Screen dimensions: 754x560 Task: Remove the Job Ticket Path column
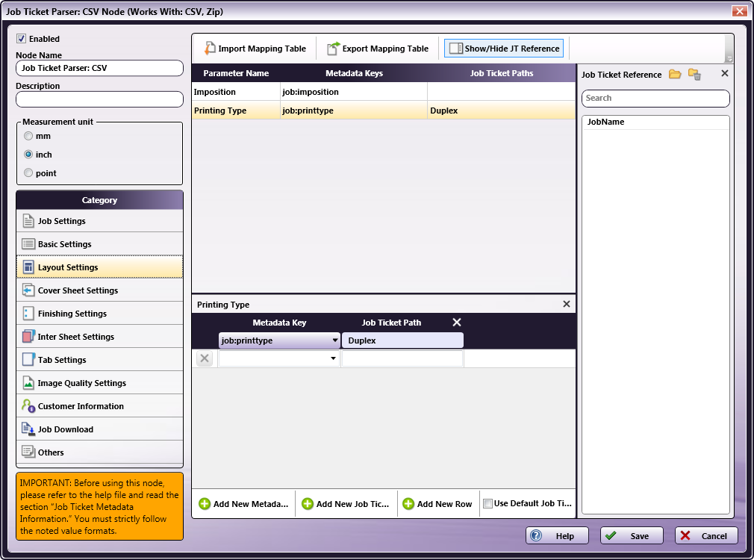457,323
